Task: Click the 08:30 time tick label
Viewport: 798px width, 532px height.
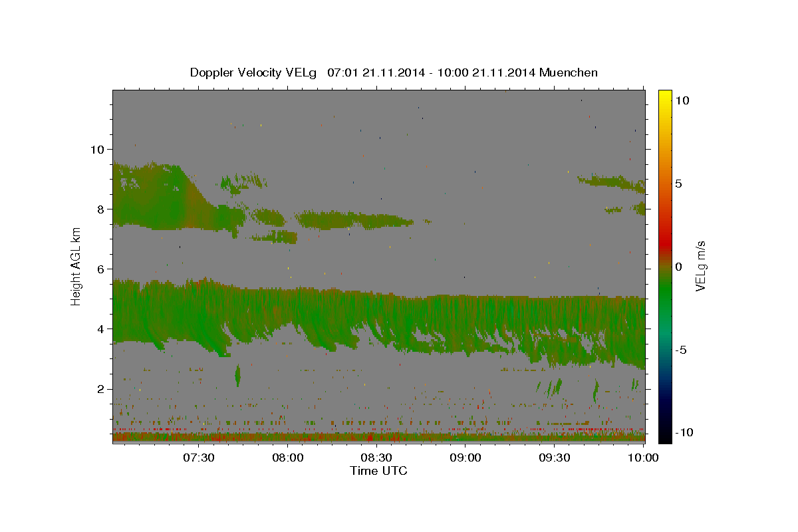Action: (376, 458)
